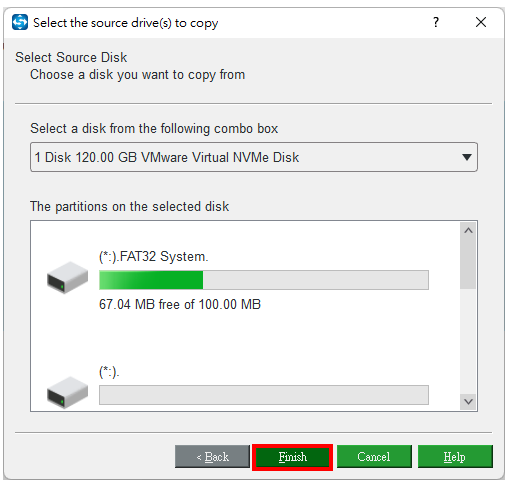Viewport: 509px width, 483px height.
Task: Click the partition list scroll up arrow
Action: (x=468, y=230)
